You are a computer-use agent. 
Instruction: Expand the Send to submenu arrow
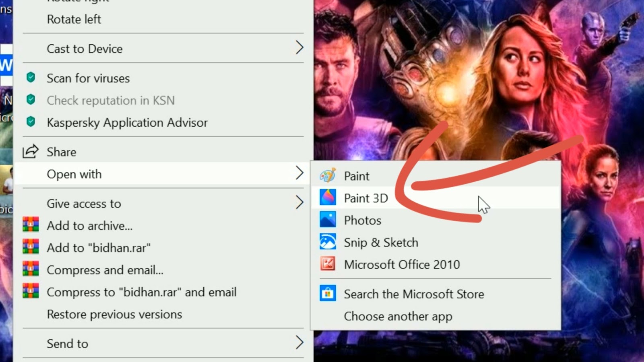(299, 343)
